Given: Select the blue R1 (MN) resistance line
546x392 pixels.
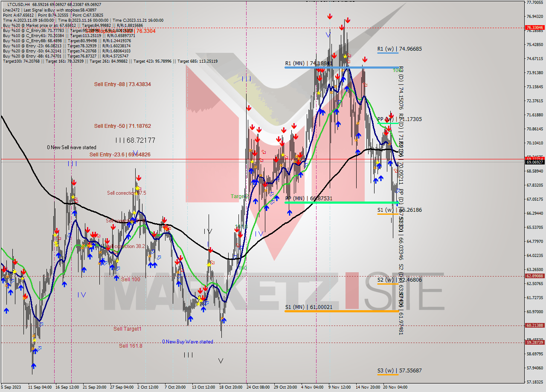Looking at the screenshot, I should pos(341,67).
